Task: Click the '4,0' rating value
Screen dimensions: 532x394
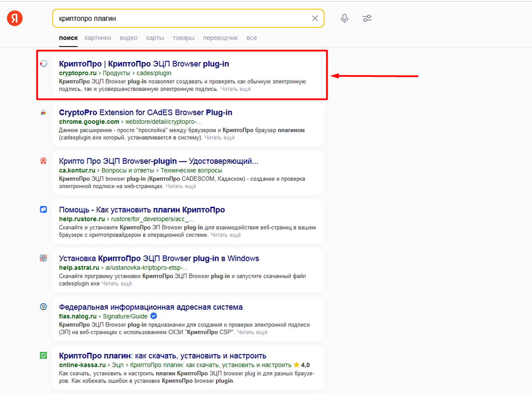Action: pyautogui.click(x=305, y=365)
